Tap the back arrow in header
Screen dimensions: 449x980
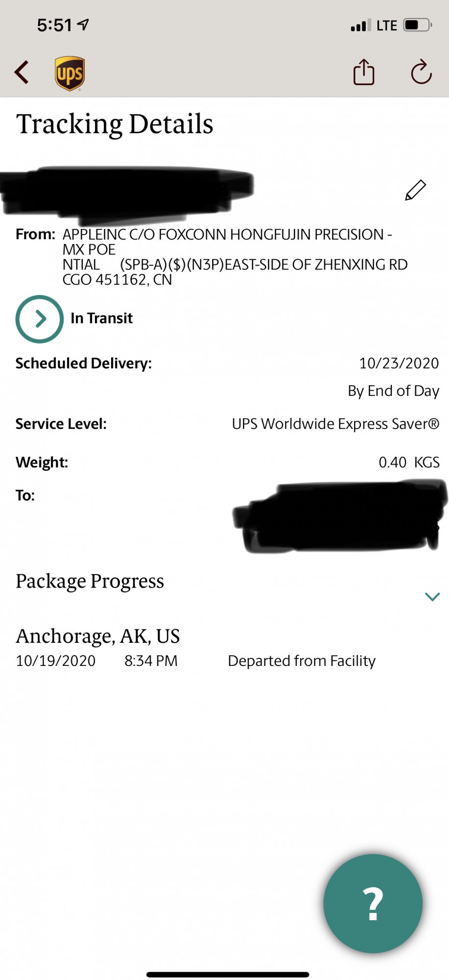[x=22, y=73]
